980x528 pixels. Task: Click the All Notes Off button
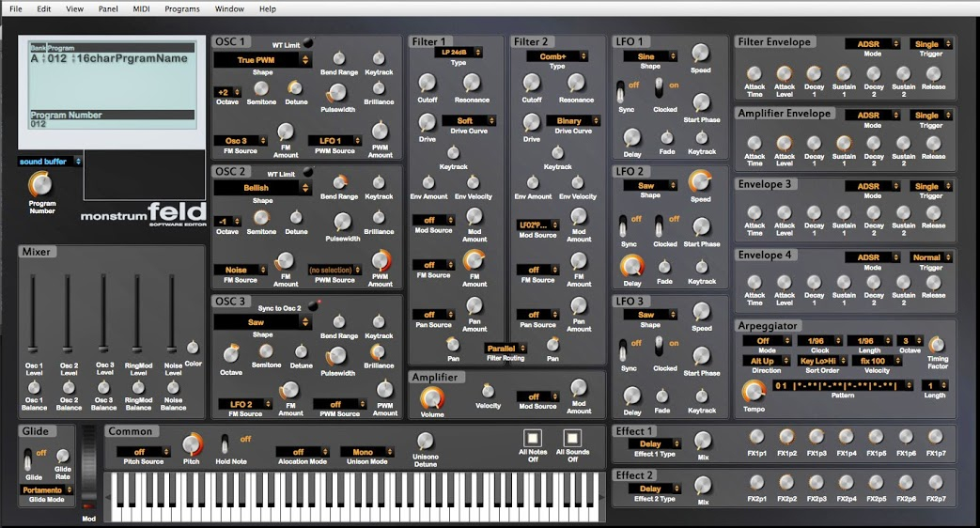533,438
